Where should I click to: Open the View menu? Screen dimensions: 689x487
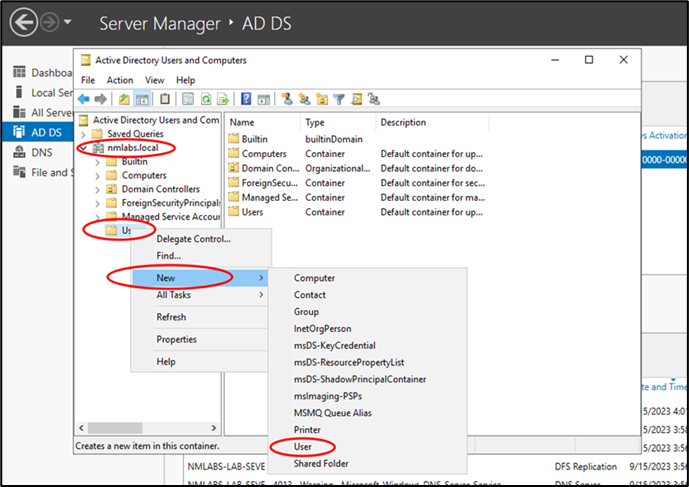coord(155,80)
